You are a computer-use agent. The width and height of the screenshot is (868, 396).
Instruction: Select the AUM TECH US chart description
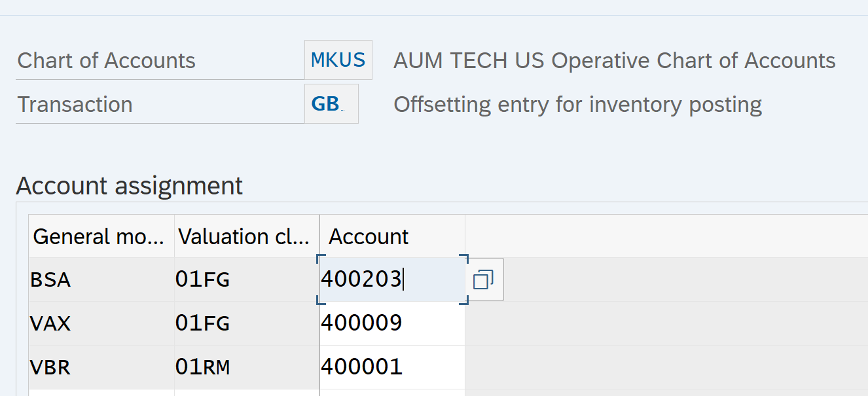point(614,61)
